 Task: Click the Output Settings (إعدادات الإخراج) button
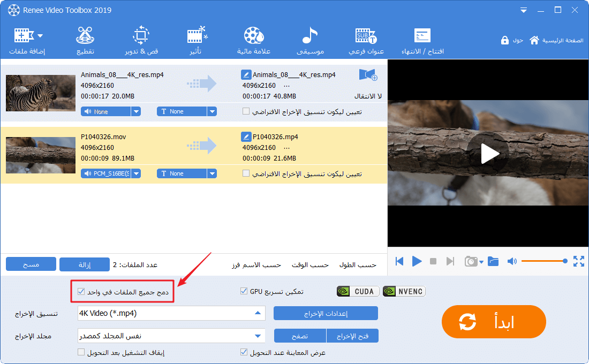pyautogui.click(x=326, y=313)
